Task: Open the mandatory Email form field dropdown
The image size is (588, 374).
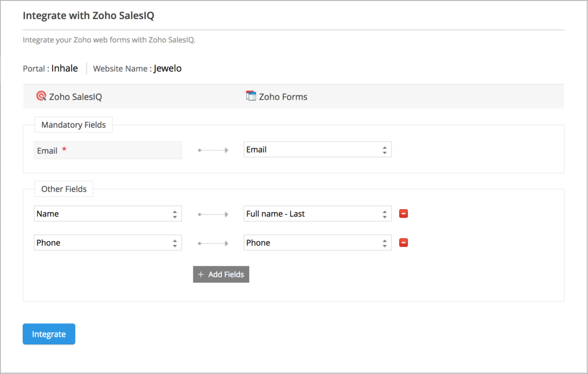Action: coord(317,149)
